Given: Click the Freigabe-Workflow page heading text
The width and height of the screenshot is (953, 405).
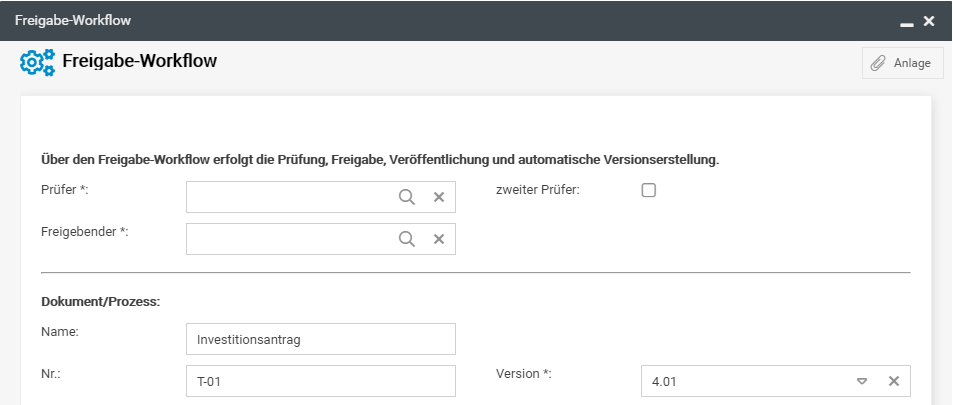Looking at the screenshot, I should (x=139, y=61).
